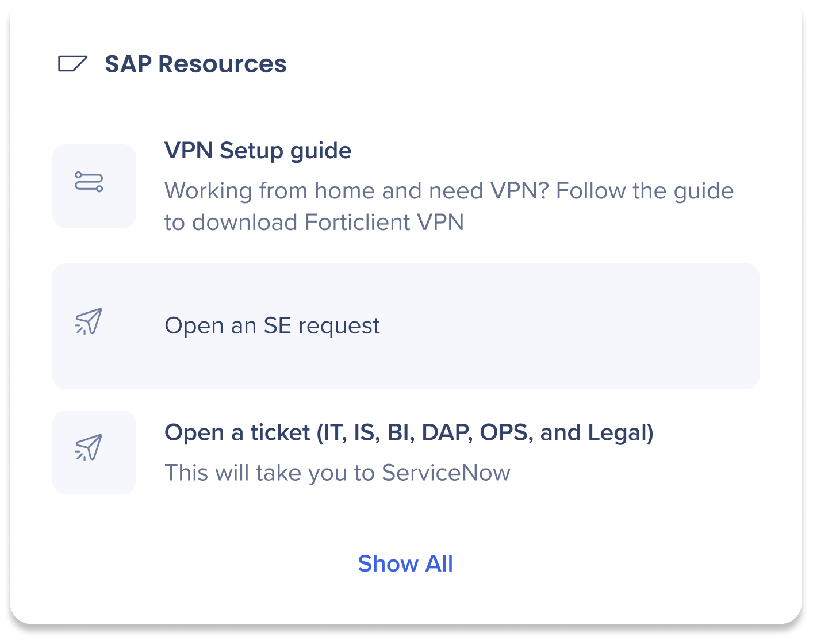
Task: Select the highlighted SE request card
Action: tap(406, 325)
